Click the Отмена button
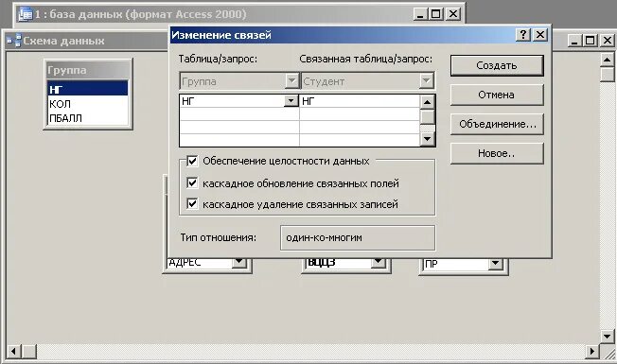 pyautogui.click(x=497, y=95)
